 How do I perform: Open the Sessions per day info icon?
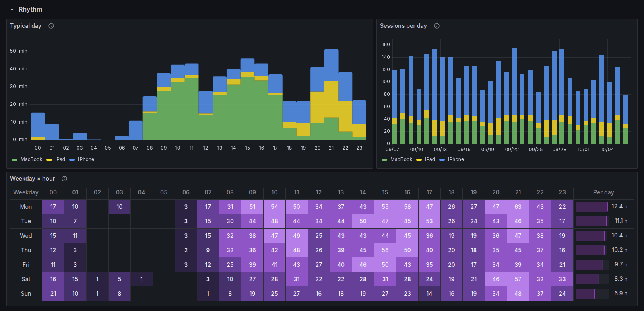pyautogui.click(x=437, y=26)
